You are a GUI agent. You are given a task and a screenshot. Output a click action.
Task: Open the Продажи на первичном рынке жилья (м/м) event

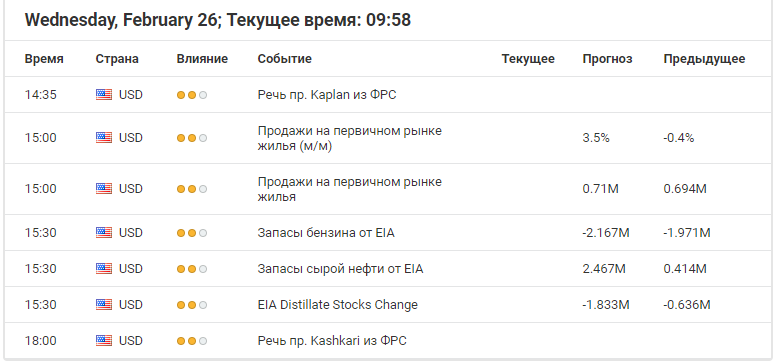pos(350,138)
